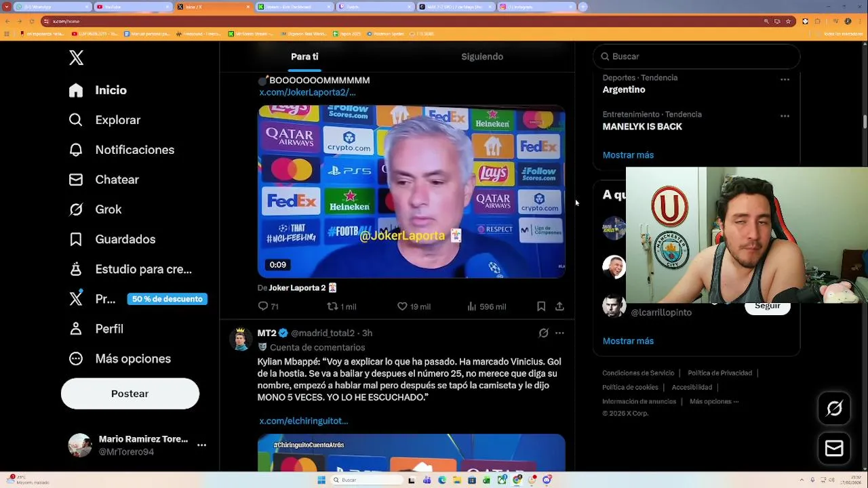
Task: Open Perfil page
Action: coord(96,329)
